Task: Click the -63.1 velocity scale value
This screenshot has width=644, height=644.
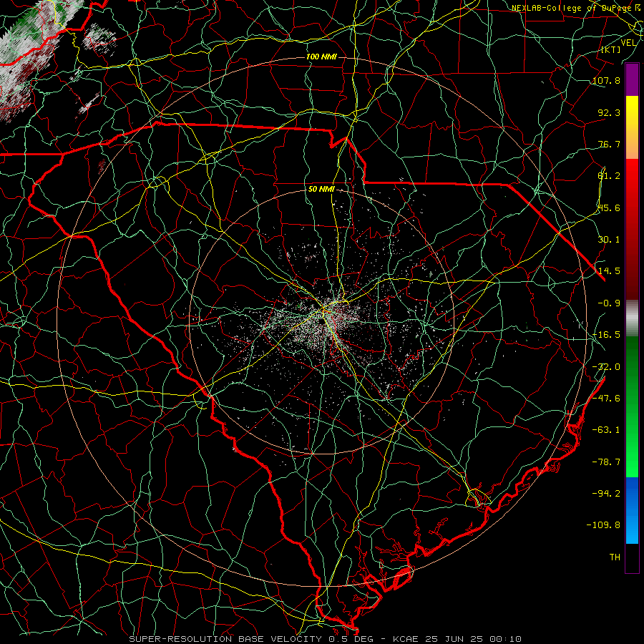Action: pyautogui.click(x=606, y=430)
